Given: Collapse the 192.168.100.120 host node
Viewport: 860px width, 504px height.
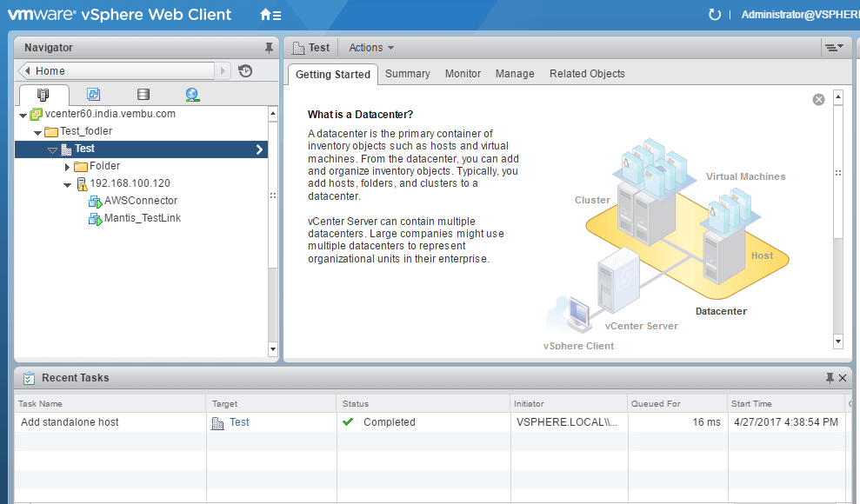Looking at the screenshot, I should click(68, 184).
